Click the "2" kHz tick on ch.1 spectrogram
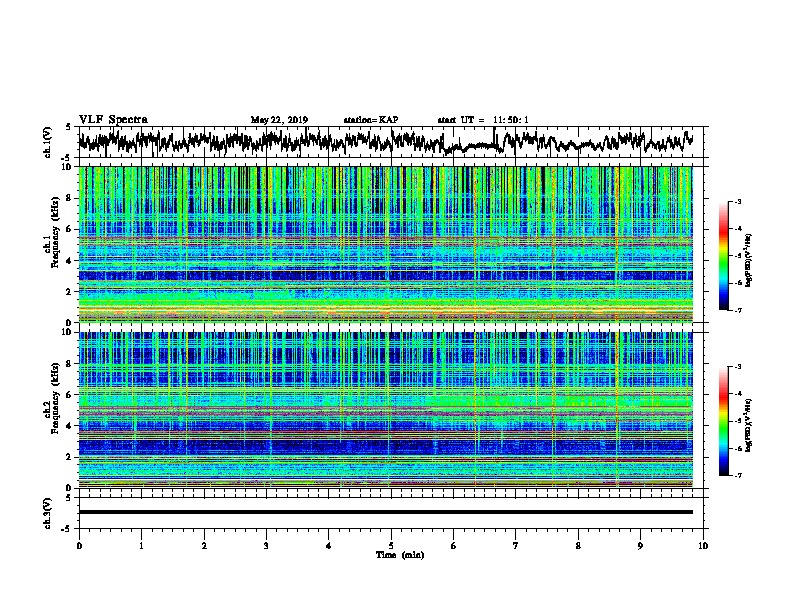This screenshot has height=612, width=792. [70, 292]
